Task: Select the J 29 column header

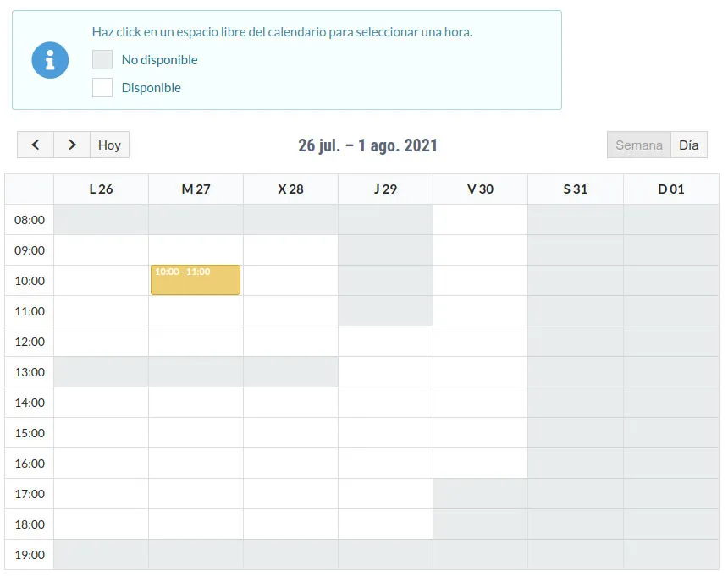Action: [385, 189]
